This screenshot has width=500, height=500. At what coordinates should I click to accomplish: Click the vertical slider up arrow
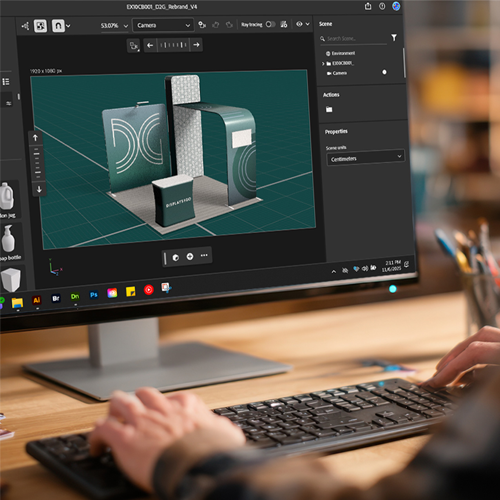coord(35,138)
